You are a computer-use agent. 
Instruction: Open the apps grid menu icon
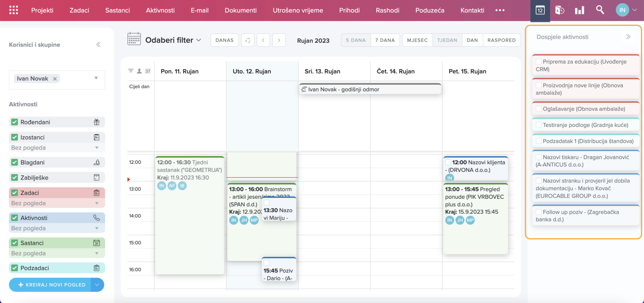pos(13,10)
